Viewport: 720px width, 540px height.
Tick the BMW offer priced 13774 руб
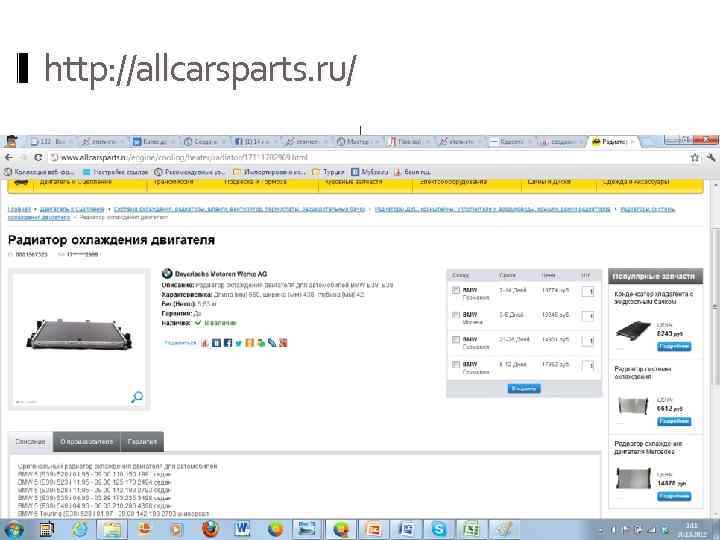pyautogui.click(x=456, y=290)
